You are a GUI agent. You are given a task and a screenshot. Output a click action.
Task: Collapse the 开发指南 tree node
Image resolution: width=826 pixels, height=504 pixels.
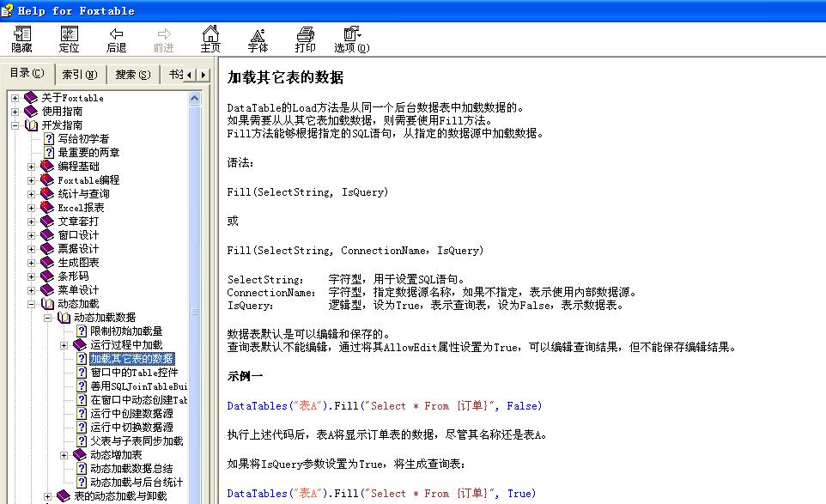click(15, 125)
